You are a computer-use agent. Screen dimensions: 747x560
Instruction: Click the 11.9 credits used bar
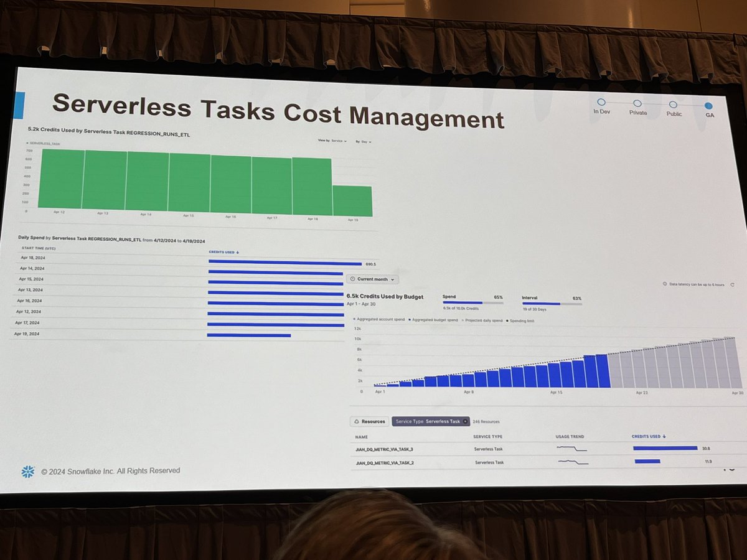(647, 462)
